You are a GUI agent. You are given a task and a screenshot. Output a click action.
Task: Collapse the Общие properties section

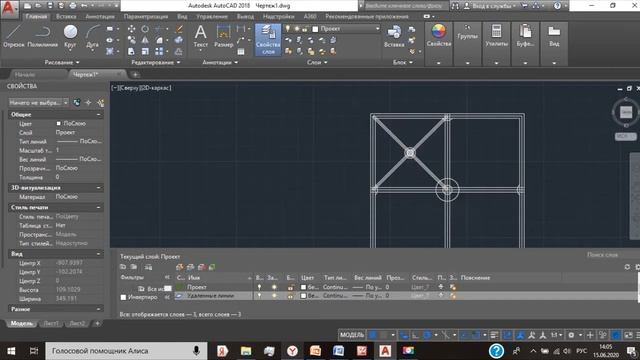[98, 115]
